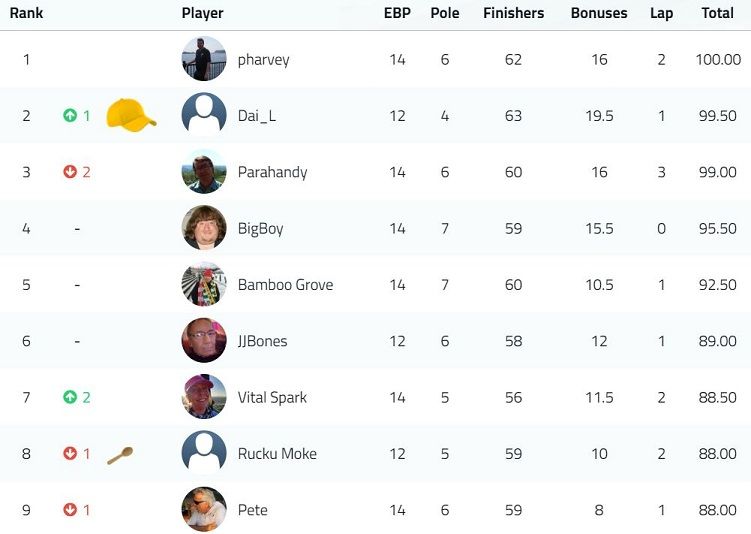Sort by the Bonuses column header
Screen dimensions: 751x534
(599, 13)
